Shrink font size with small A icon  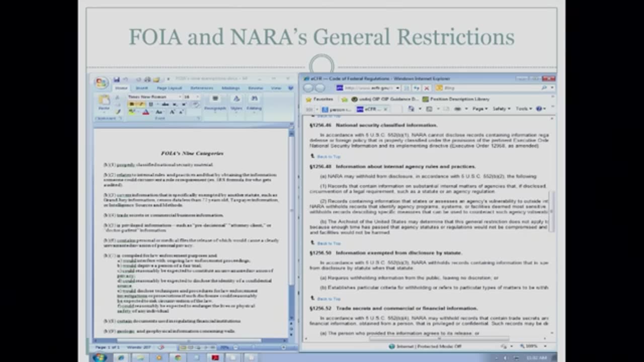point(181,112)
